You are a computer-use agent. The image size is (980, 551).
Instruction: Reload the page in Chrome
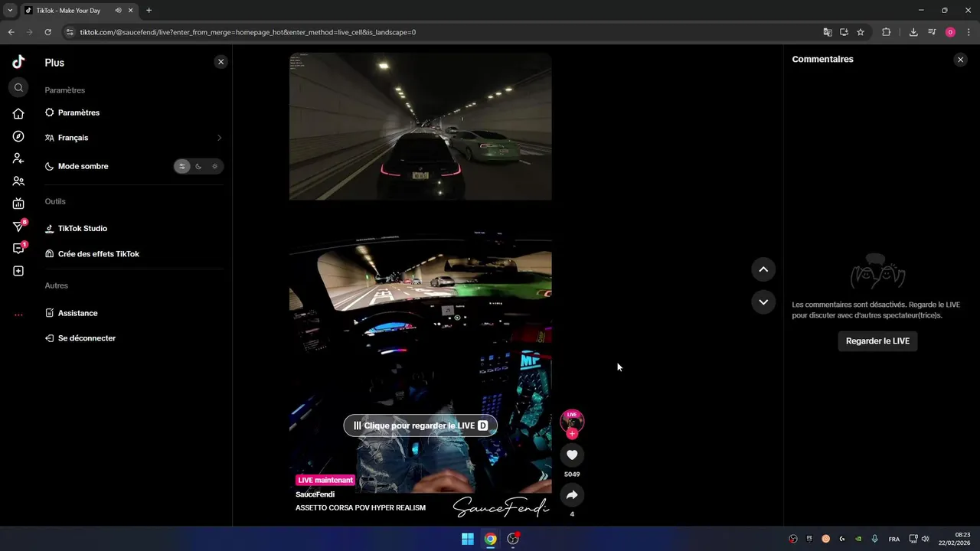47,32
